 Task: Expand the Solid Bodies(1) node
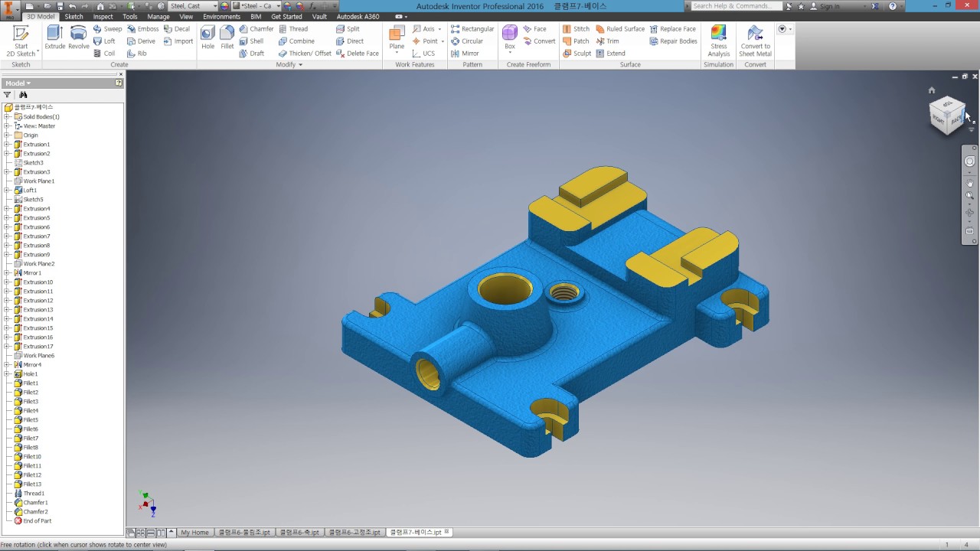coord(7,117)
